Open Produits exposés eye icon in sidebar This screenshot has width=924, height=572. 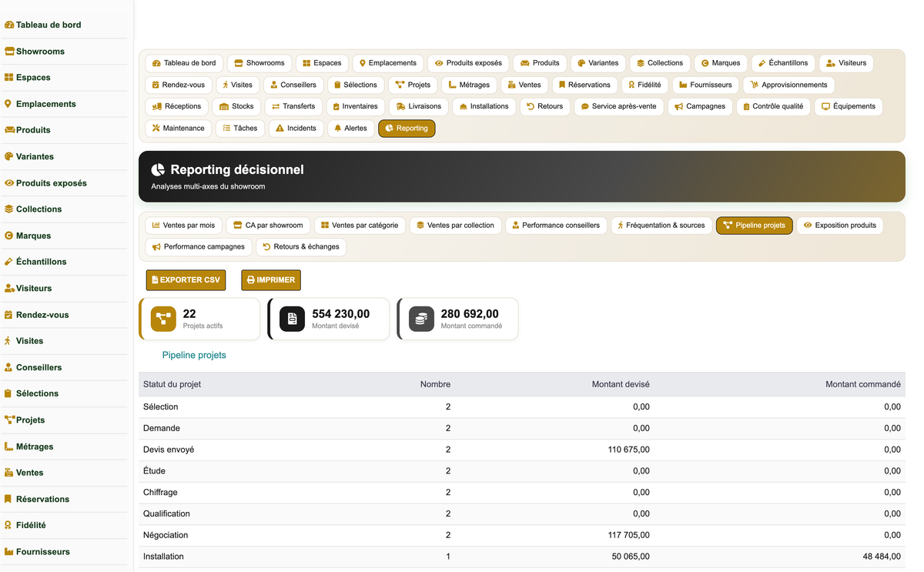coord(9,183)
